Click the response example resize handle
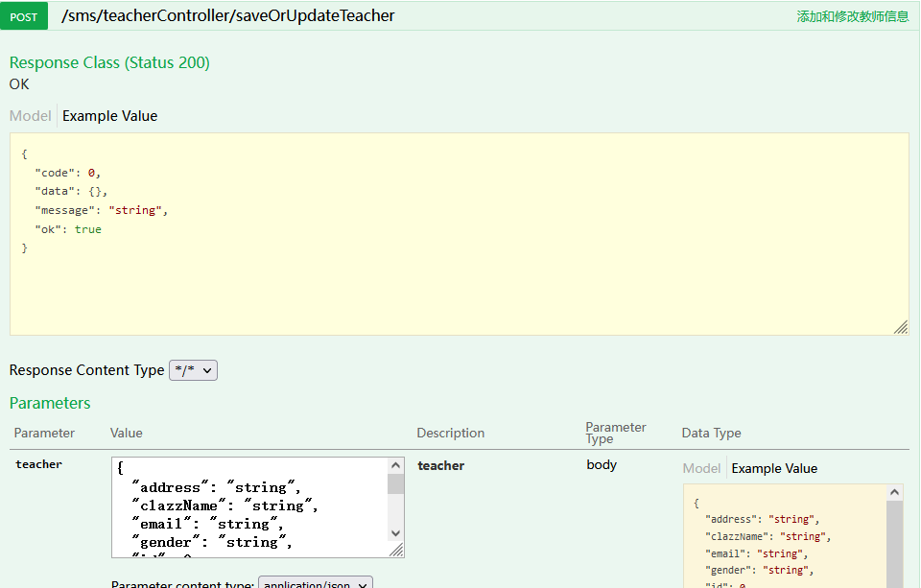This screenshot has width=921, height=588. [x=901, y=327]
